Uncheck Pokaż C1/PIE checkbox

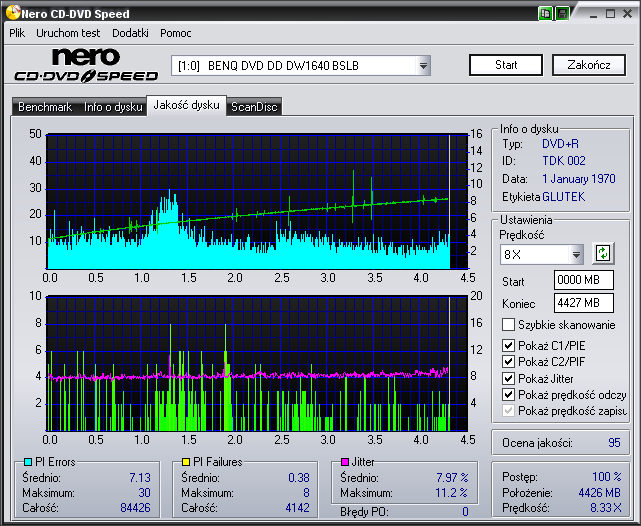click(508, 345)
